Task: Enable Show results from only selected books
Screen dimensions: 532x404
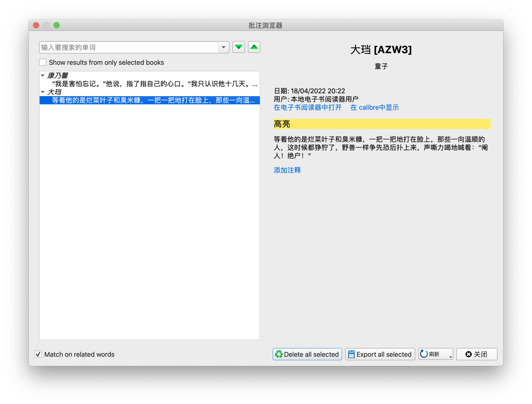Action: [43, 62]
